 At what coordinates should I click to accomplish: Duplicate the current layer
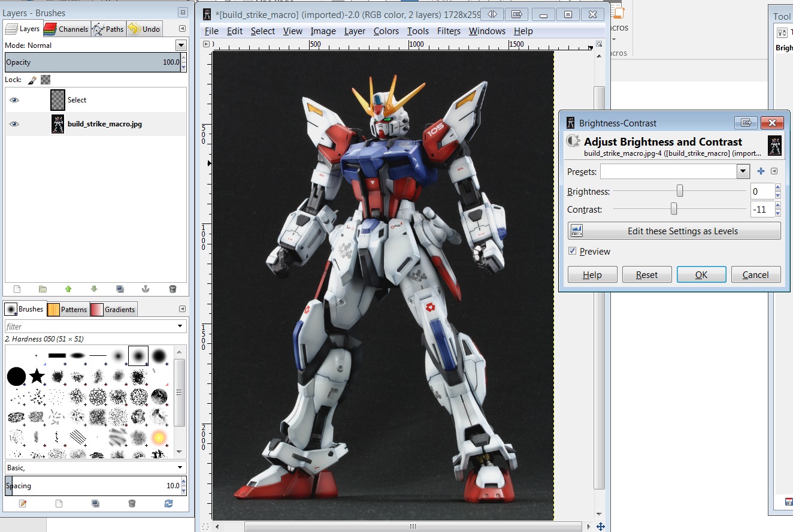[x=120, y=289]
